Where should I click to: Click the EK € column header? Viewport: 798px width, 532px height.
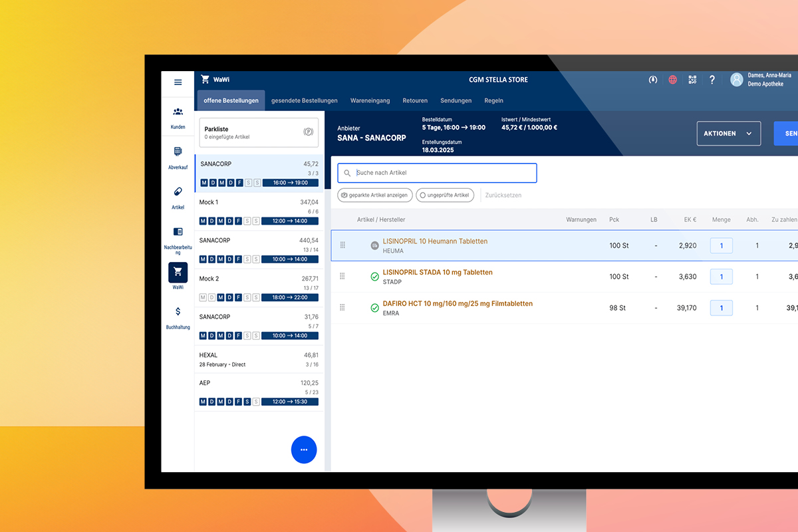pyautogui.click(x=690, y=219)
